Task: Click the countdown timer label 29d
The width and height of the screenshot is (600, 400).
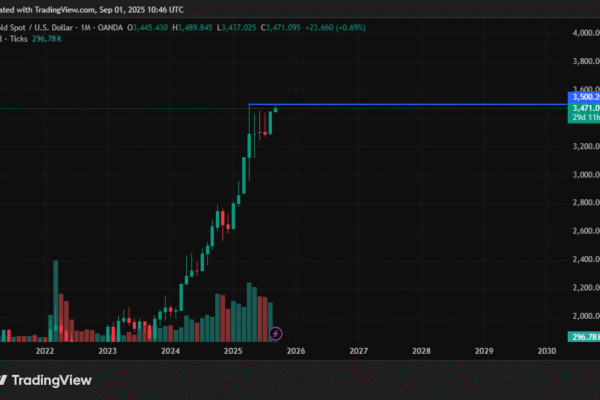Action: tap(584, 117)
